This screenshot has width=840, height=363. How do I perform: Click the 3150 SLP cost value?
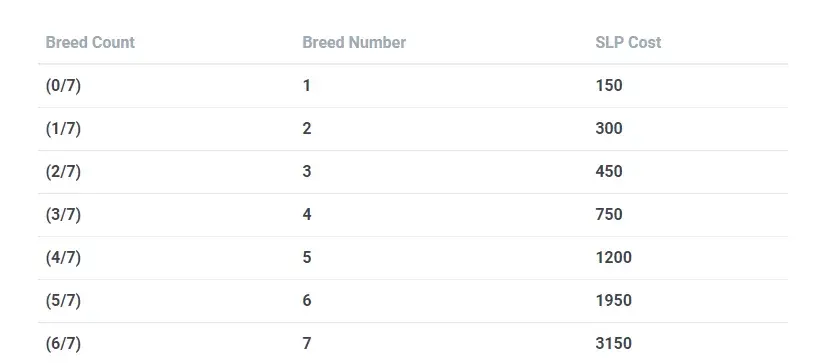(613, 344)
